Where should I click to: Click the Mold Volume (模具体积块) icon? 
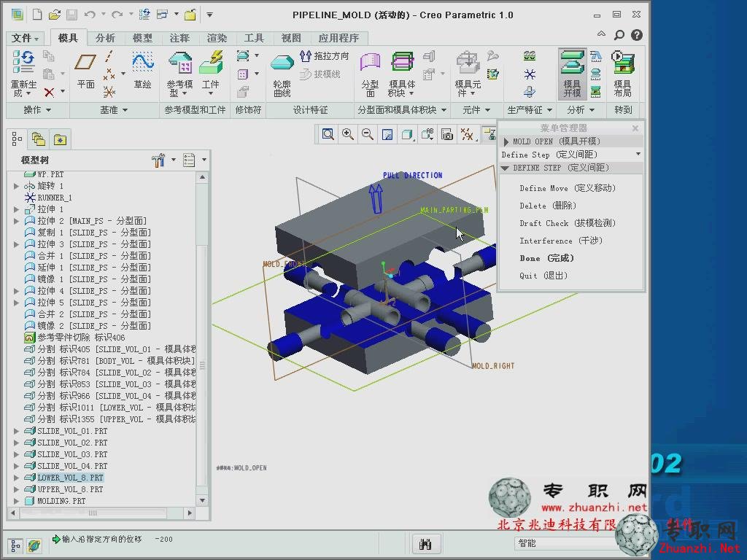point(403,63)
